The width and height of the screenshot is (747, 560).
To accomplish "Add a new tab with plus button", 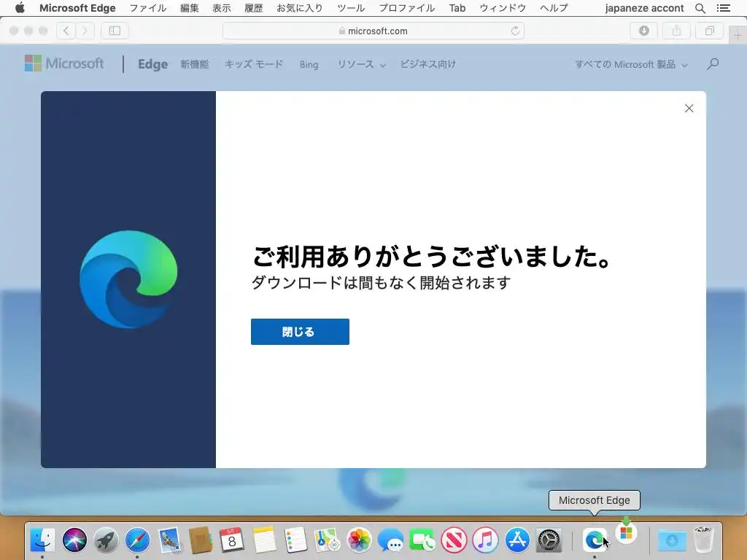I will pos(738,35).
